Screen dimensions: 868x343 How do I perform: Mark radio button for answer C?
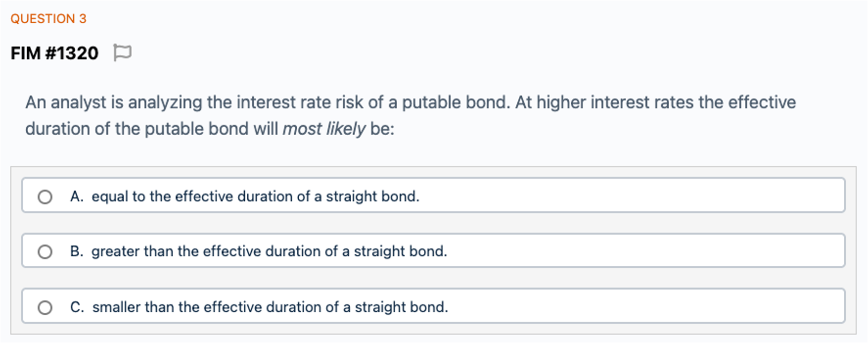coord(45,307)
